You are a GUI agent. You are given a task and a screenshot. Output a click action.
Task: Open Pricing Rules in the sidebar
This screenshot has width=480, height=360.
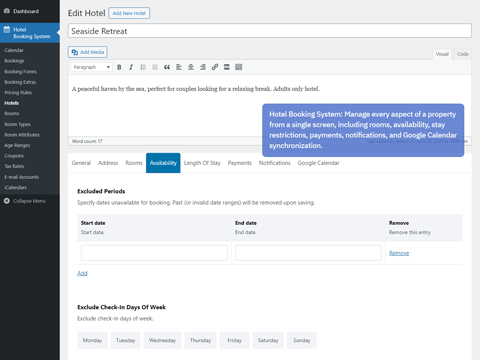coord(18,93)
